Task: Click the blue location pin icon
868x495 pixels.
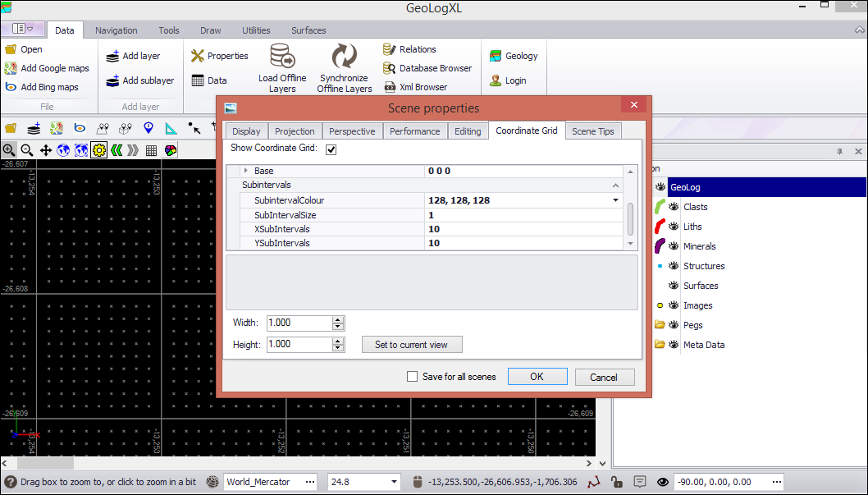Action: click(148, 128)
